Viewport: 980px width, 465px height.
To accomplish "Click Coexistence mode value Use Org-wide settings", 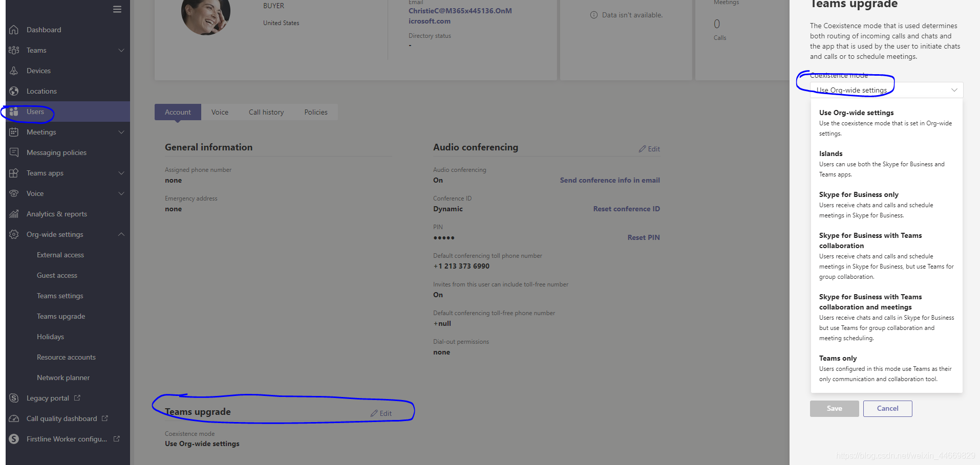I will [202, 444].
